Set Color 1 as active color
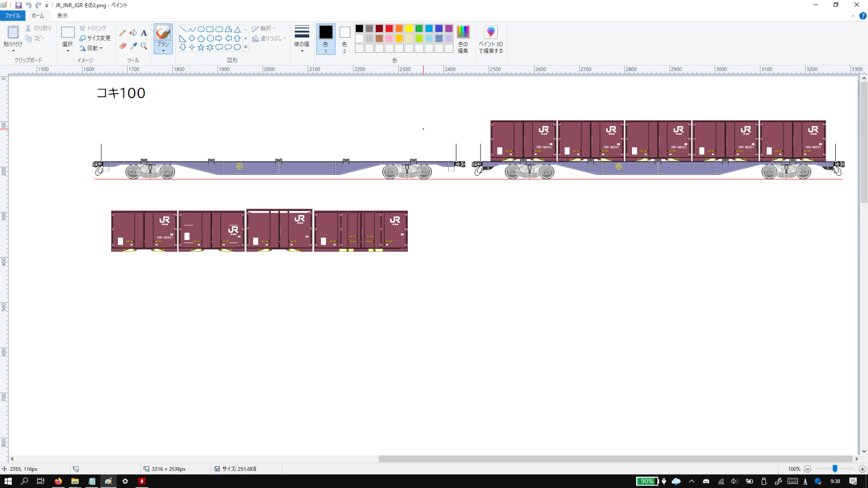Viewport: 868px width, 488px height. point(325,39)
